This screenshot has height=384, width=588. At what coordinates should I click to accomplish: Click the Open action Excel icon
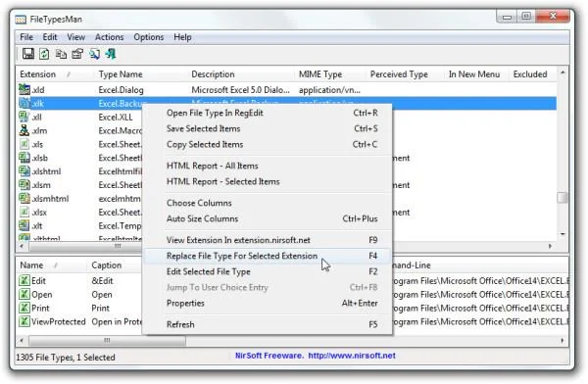pos(24,294)
